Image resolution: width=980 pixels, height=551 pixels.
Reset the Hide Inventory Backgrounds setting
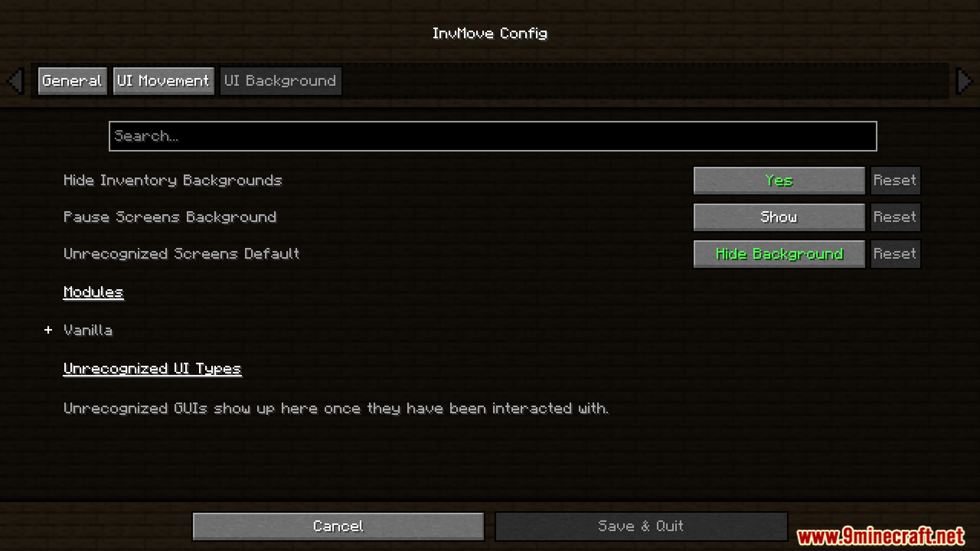pyautogui.click(x=895, y=181)
